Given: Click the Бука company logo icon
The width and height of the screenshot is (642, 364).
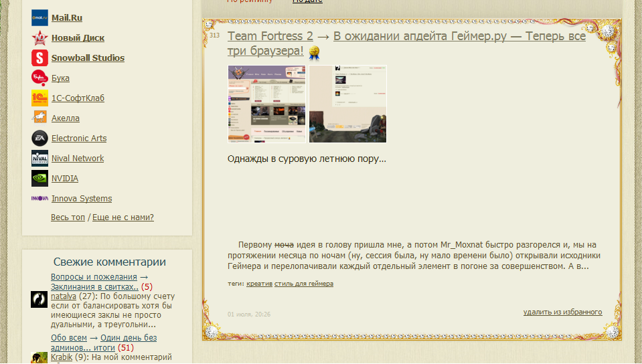Looking at the screenshot, I should click(39, 78).
